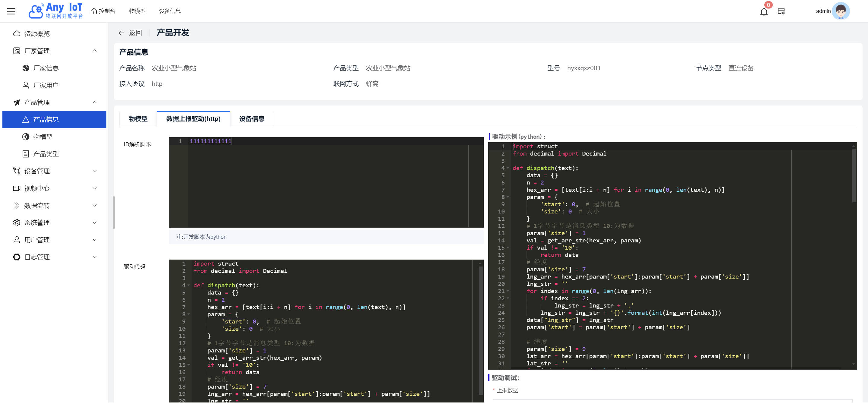Viewport: 868px width, 407px height.
Task: Switch to the 设备信息 tab
Action: [x=251, y=119]
